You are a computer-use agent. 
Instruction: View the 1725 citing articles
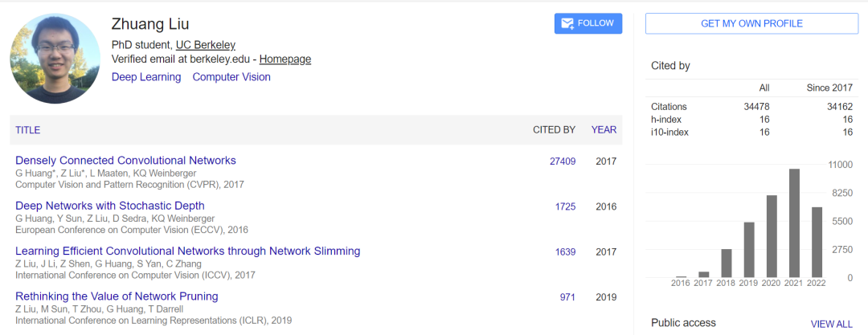565,206
